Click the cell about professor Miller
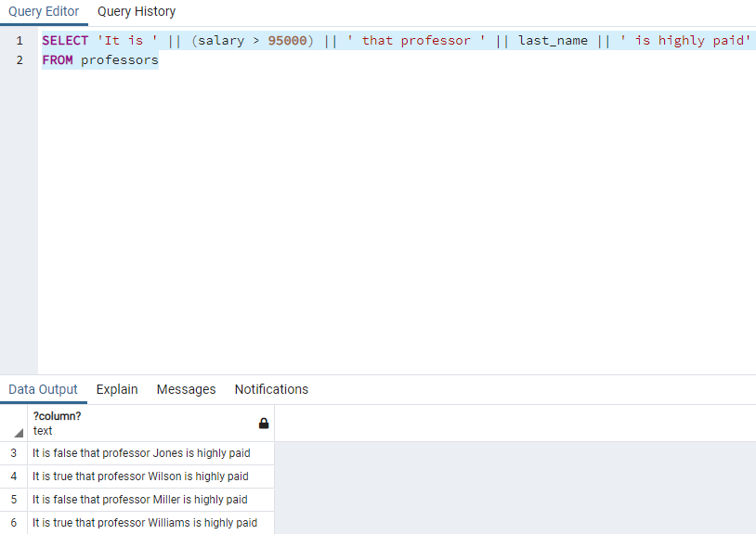 [x=150, y=500]
